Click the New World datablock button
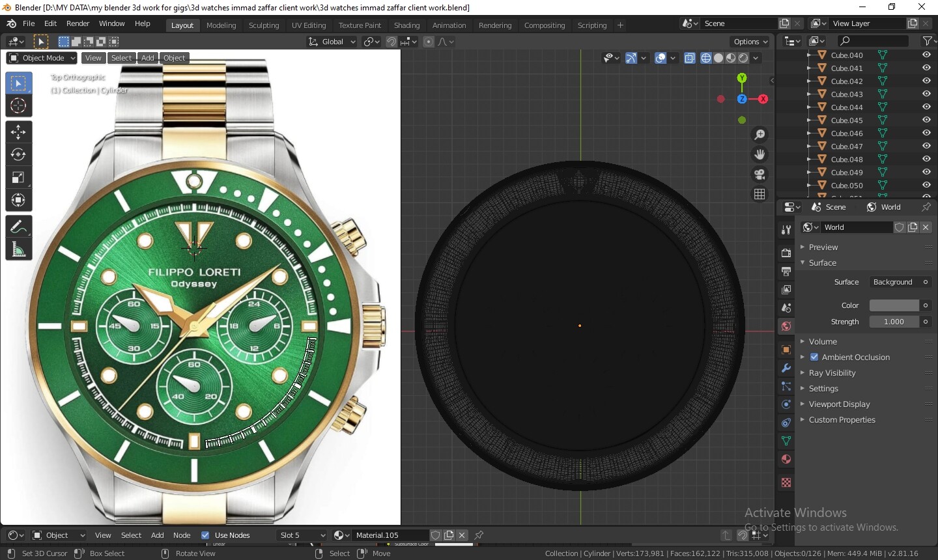This screenshot has width=938, height=560. click(x=913, y=227)
